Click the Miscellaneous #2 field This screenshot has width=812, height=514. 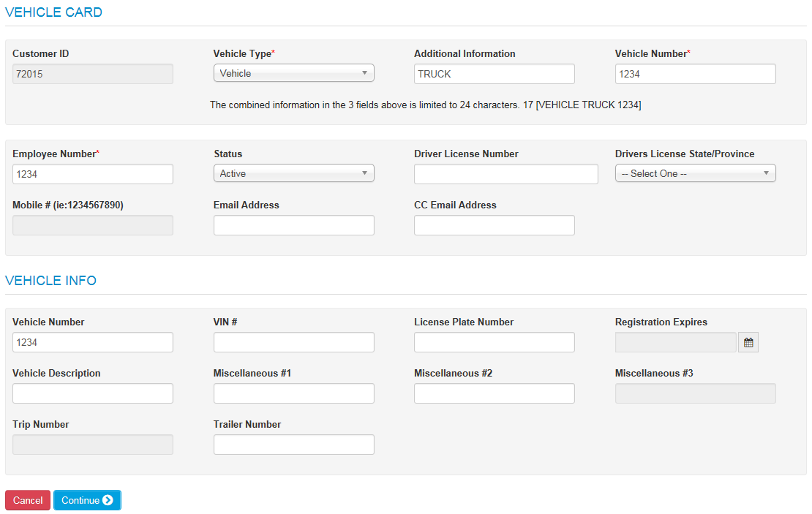point(494,393)
